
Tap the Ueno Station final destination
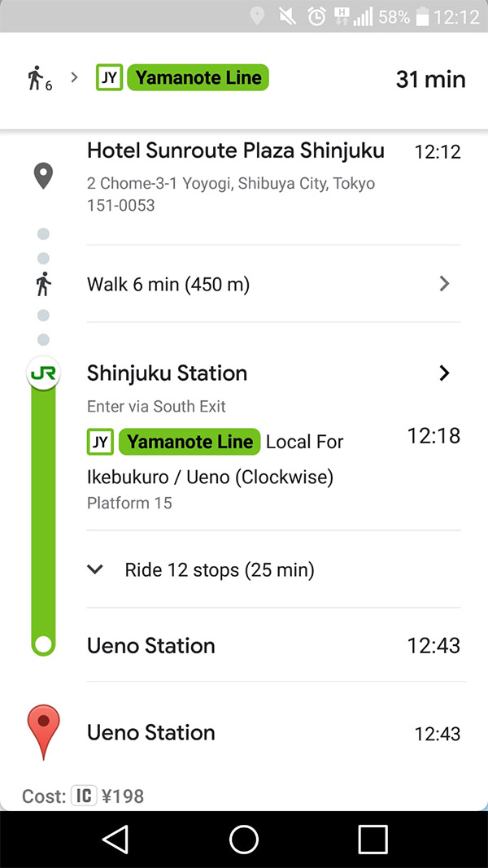coord(151,732)
